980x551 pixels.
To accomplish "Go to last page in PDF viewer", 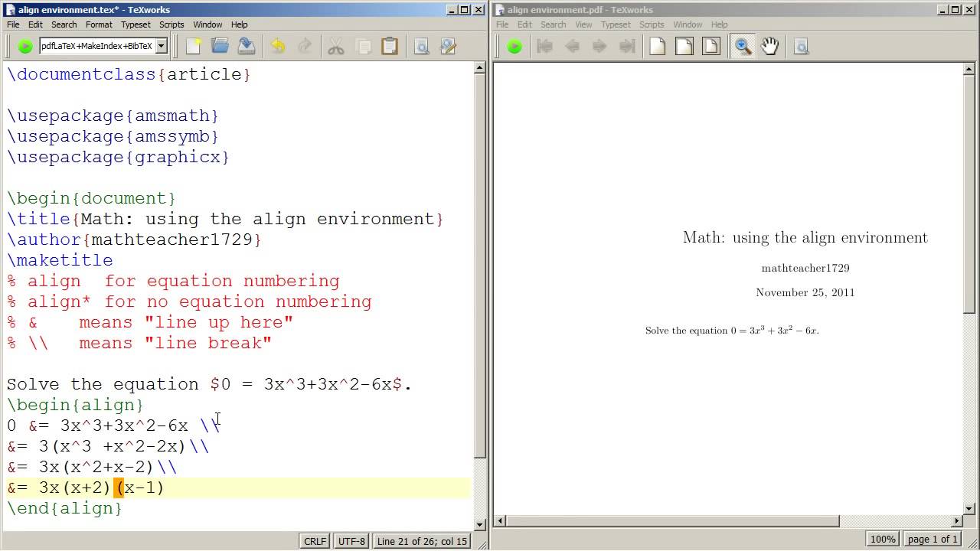I will [627, 47].
